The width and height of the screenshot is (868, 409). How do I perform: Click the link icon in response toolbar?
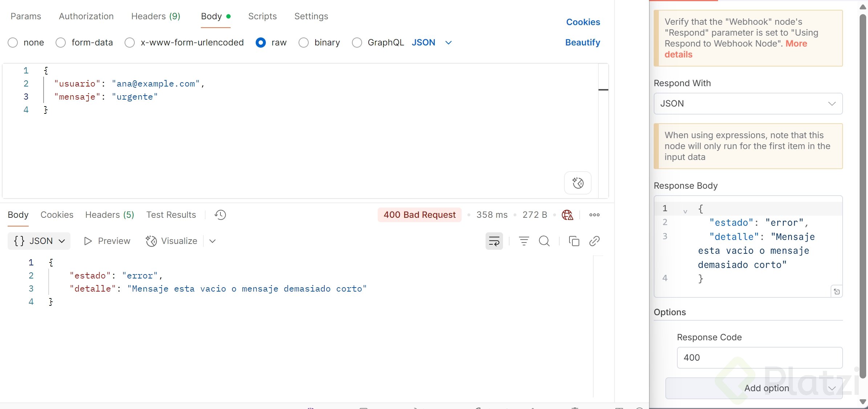pos(595,241)
